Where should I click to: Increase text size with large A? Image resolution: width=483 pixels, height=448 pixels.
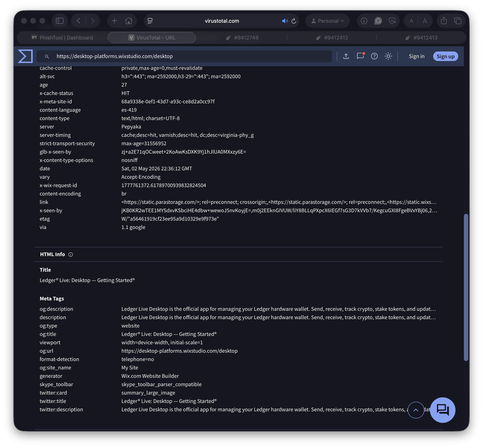click(x=425, y=21)
